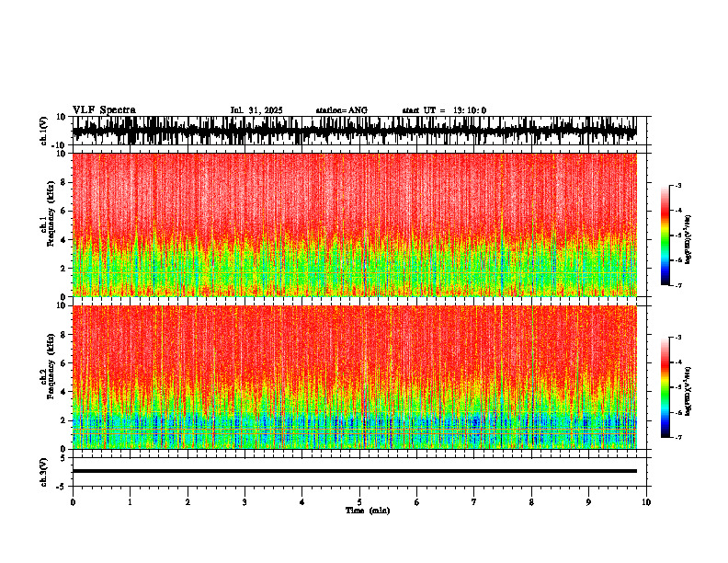Click time axis tick label 1
This screenshot has height=563, width=728.
coord(130,502)
